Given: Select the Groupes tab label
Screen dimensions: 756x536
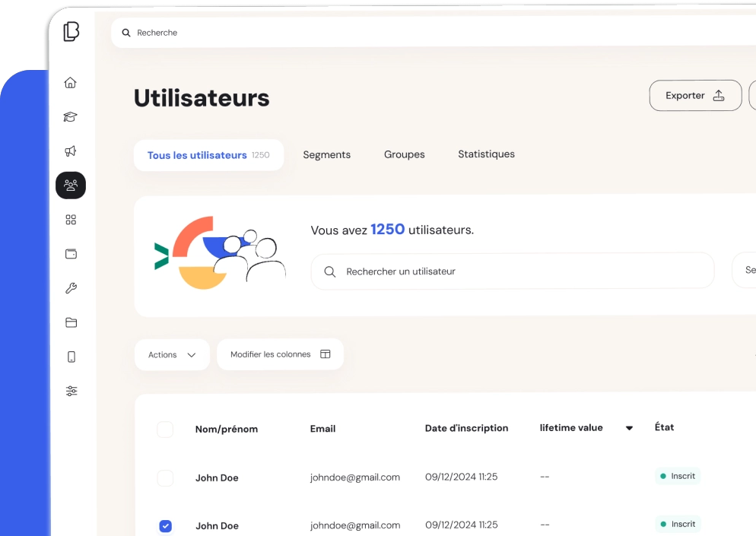Looking at the screenshot, I should (x=404, y=154).
